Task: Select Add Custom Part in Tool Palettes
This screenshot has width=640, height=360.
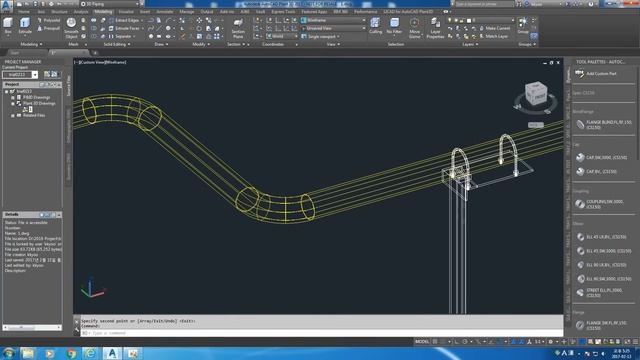Action: (597, 74)
